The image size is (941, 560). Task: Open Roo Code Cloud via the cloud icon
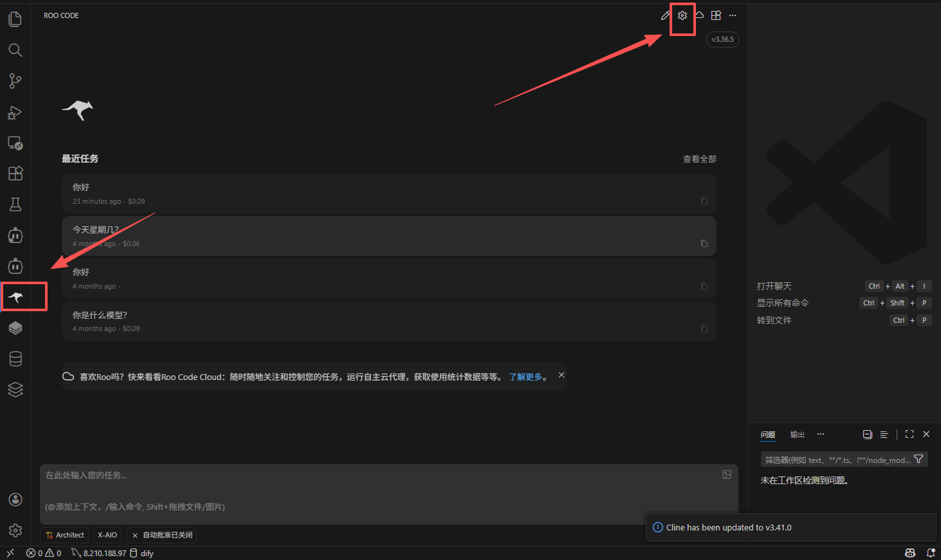pos(699,15)
